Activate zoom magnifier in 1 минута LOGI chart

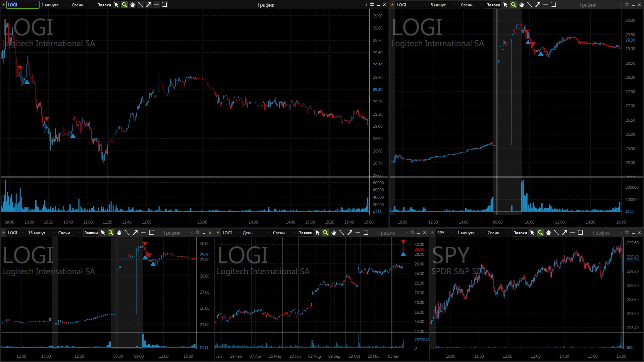click(124, 5)
